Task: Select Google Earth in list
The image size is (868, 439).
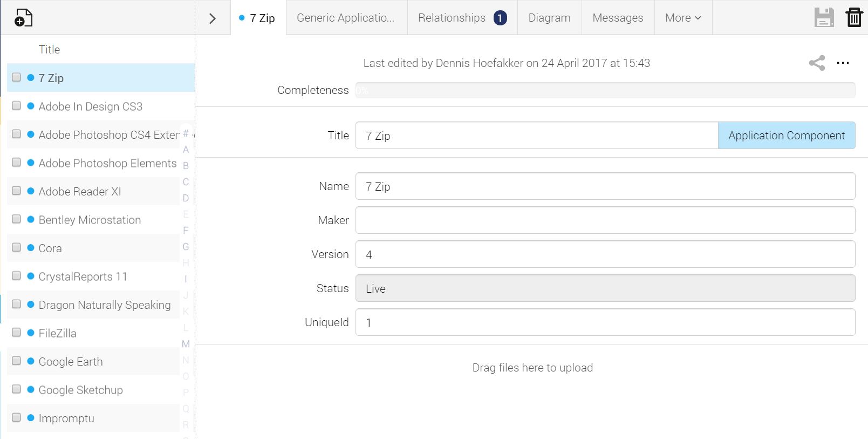Action: pos(71,361)
